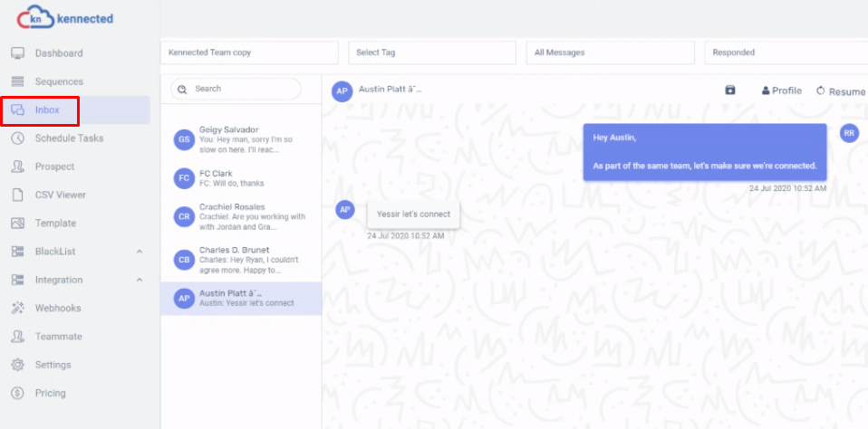
Task: Click the Webhooks magic wand icon
Action: pyautogui.click(x=18, y=309)
